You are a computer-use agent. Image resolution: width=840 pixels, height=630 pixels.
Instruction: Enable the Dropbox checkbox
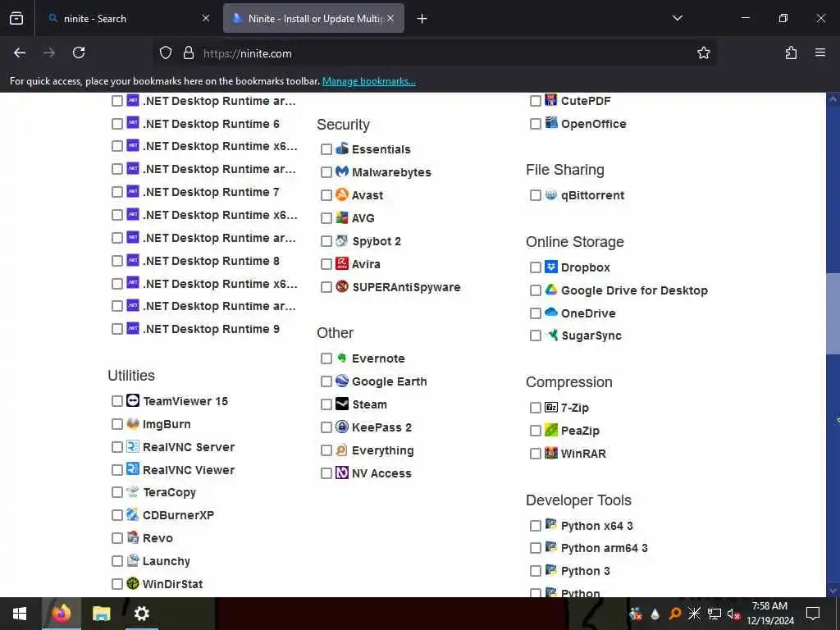[x=535, y=267]
